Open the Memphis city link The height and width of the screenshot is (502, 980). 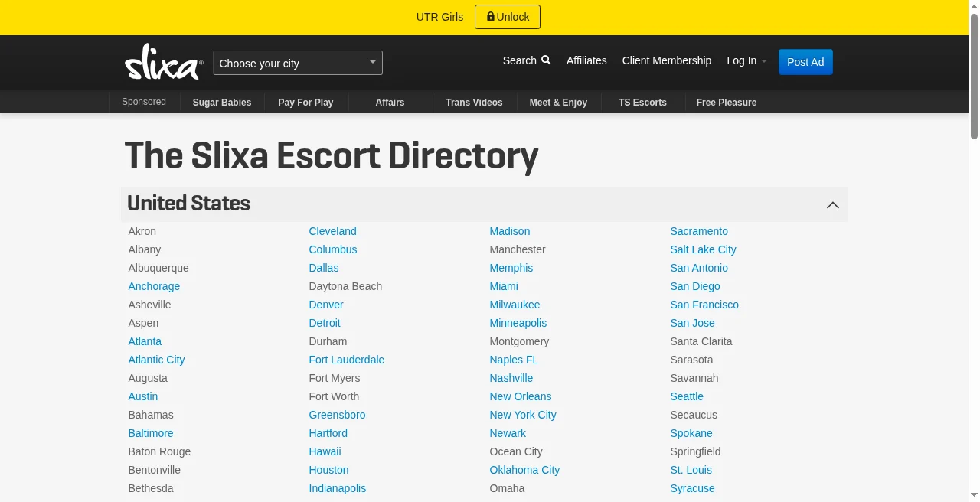point(511,268)
